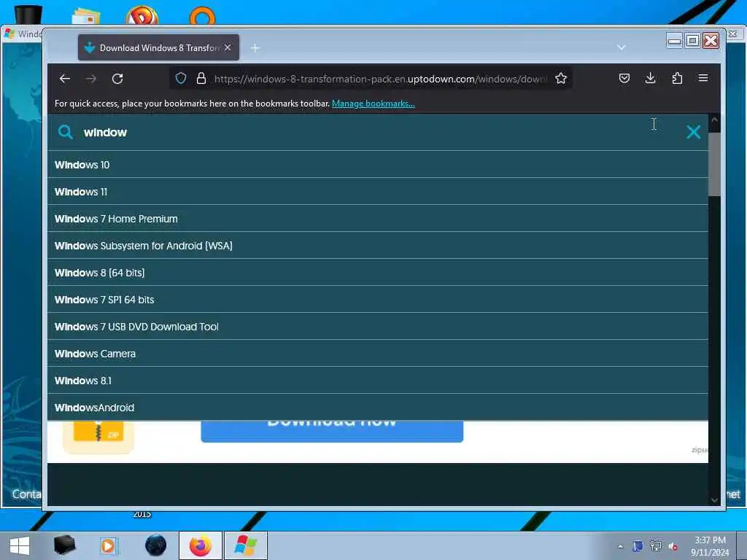Click the page vertical scrollbar thumb
The image size is (747, 560).
[x=714, y=164]
